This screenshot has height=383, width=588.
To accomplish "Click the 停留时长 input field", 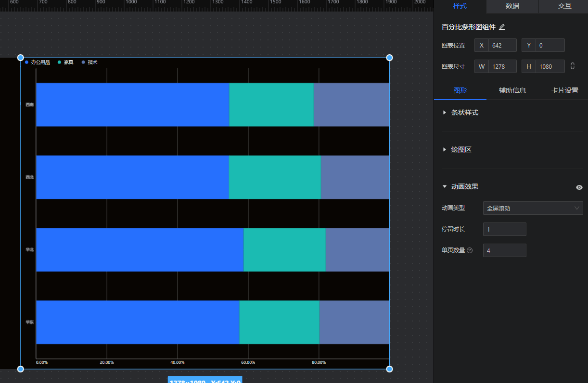I will 504,229.
